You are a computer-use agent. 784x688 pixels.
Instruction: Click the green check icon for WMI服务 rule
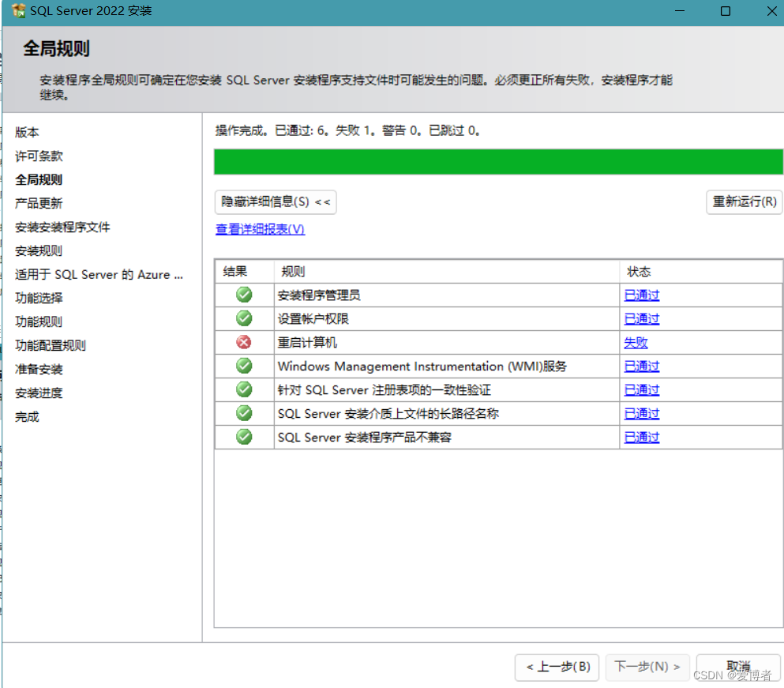click(x=244, y=366)
